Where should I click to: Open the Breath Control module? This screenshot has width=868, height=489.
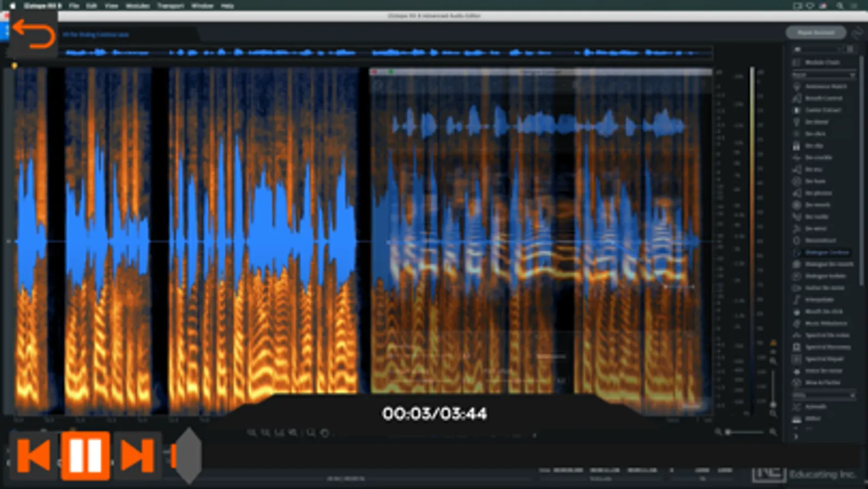click(819, 98)
